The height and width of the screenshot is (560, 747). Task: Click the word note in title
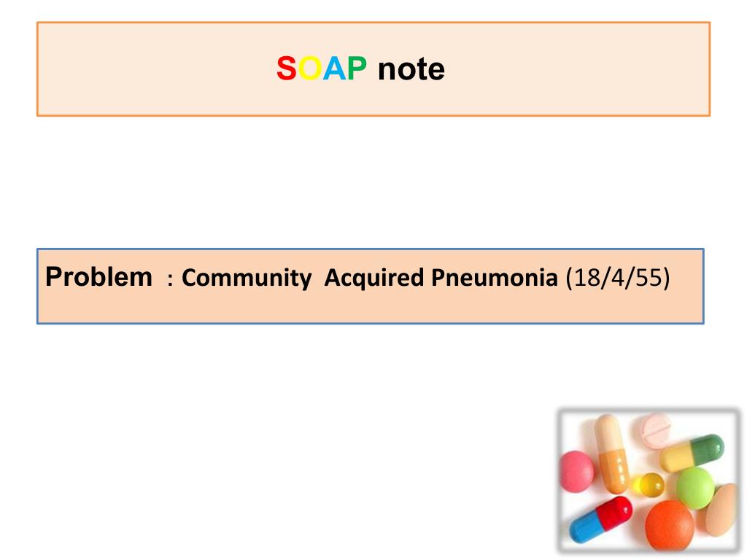(x=411, y=69)
